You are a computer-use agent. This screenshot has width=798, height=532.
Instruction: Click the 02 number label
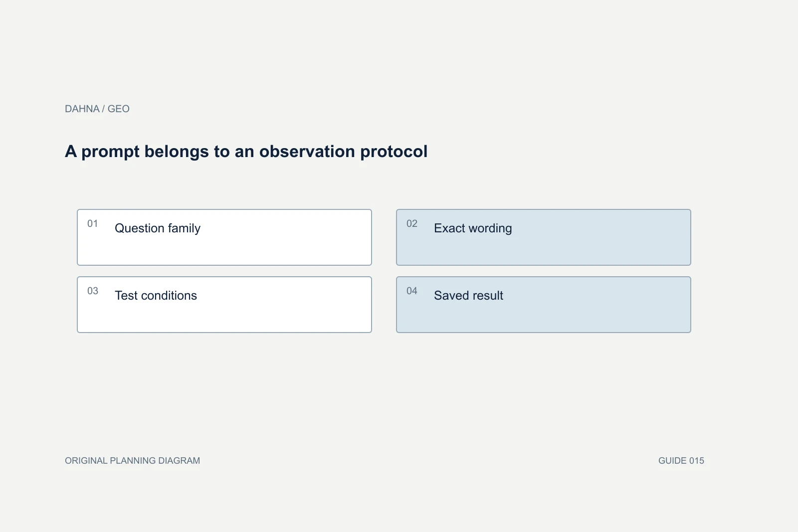click(x=412, y=223)
